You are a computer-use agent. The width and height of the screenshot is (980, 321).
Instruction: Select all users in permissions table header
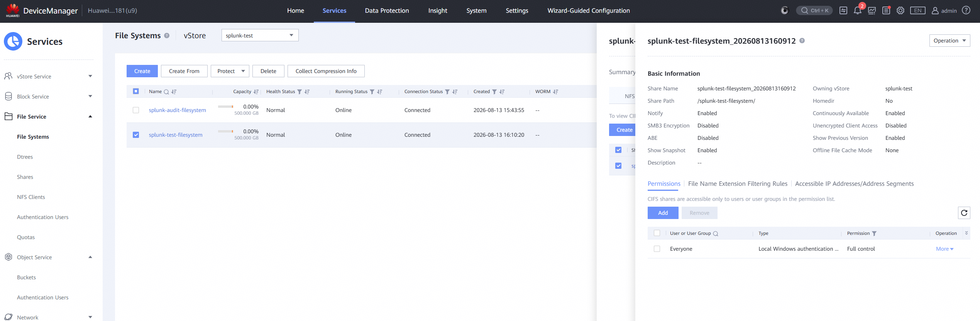point(657,233)
